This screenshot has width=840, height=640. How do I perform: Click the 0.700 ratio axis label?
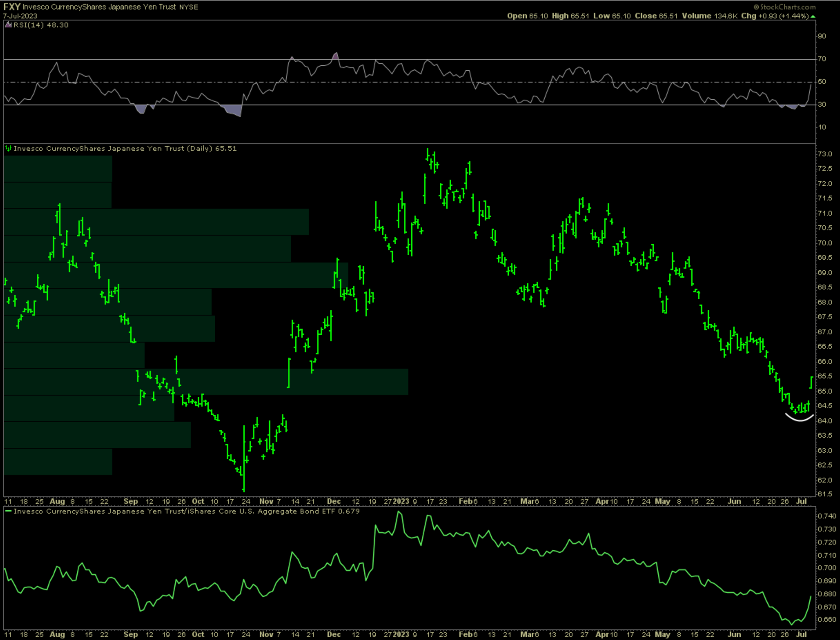827,568
